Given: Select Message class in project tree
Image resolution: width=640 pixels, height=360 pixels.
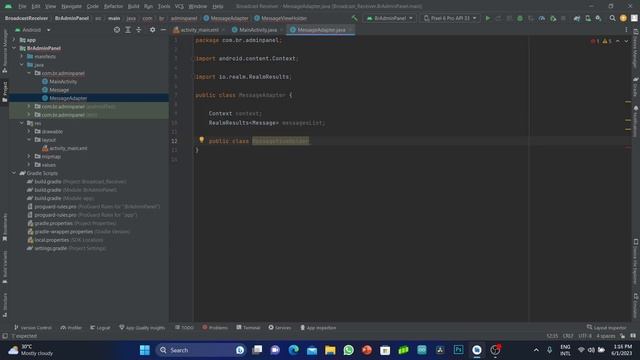Looking at the screenshot, I should point(59,90).
